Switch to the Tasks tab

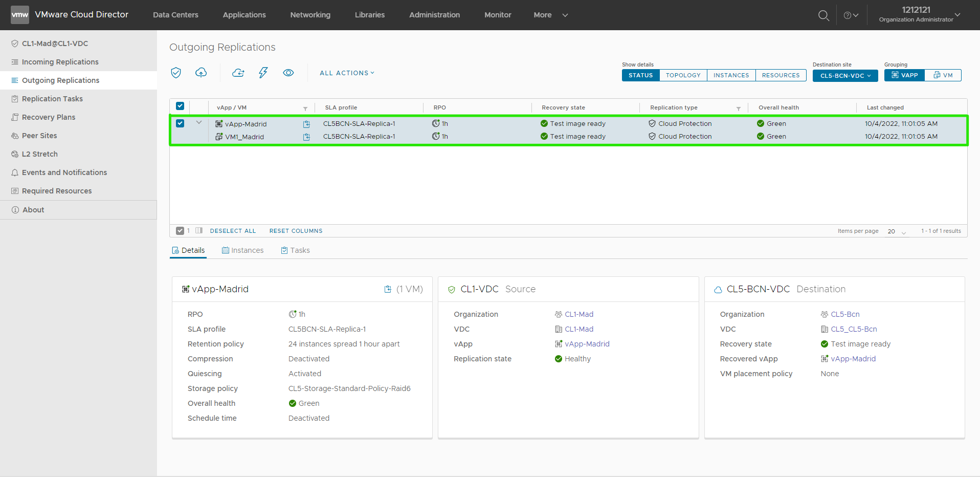295,250
